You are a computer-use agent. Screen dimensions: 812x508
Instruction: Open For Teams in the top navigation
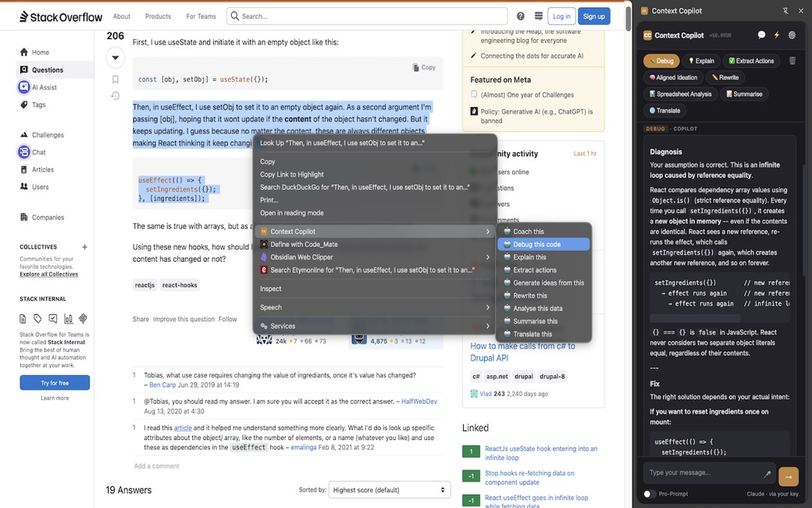(x=201, y=16)
